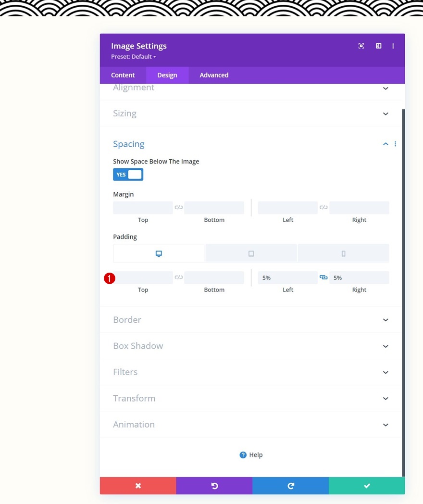Click the Margin Right input field
This screenshot has width=423, height=504.
pos(359,208)
